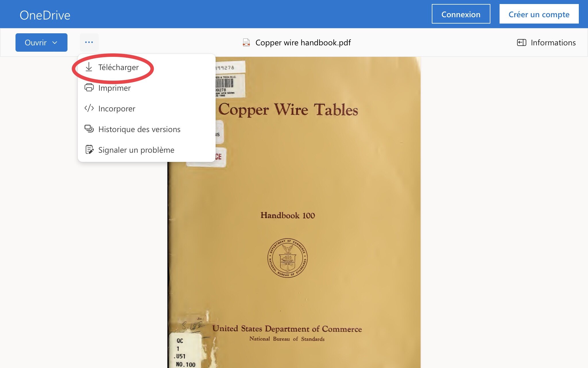Click the Connexion button
The width and height of the screenshot is (588, 368).
tap(461, 14)
